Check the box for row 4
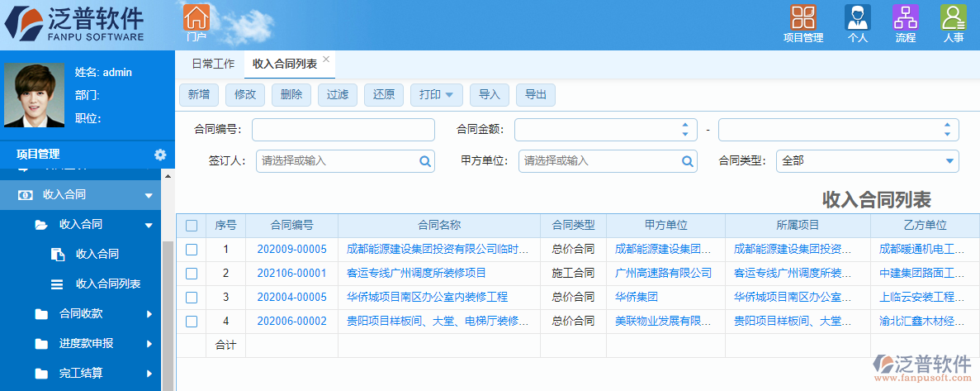980x391 pixels. [192, 322]
